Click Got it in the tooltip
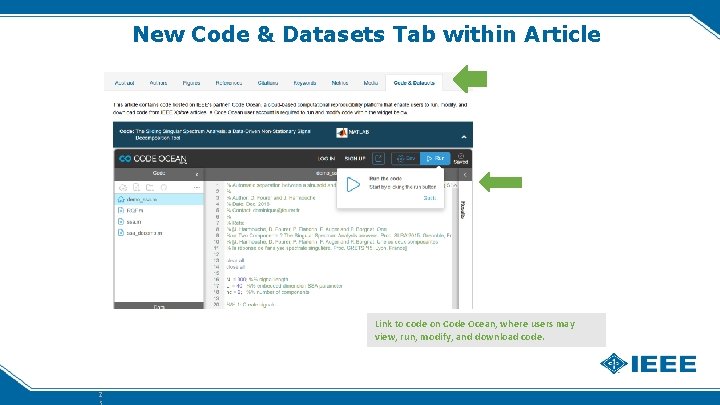This screenshot has height=405, width=720. (x=429, y=198)
